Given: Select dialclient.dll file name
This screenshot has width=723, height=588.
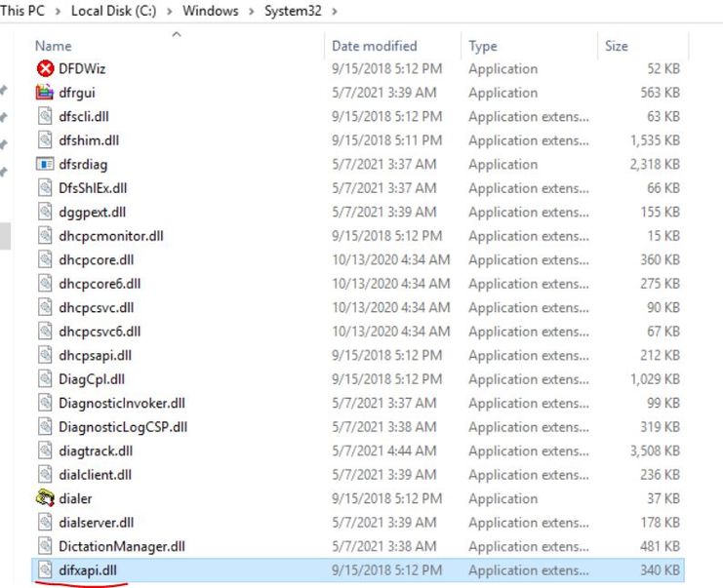Looking at the screenshot, I should tap(95, 475).
